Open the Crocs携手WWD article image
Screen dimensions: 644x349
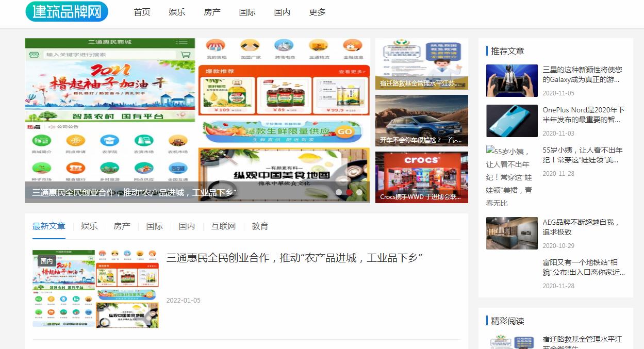tap(422, 177)
